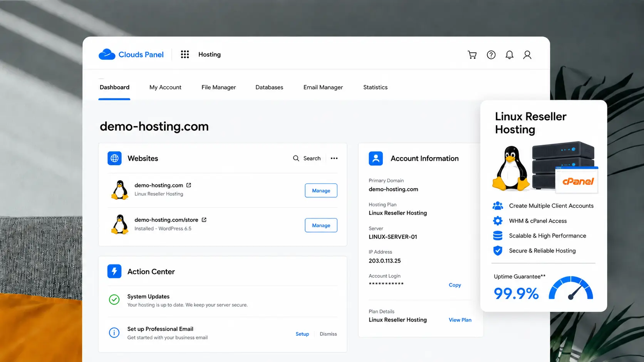Image resolution: width=644 pixels, height=362 pixels.
Task: Open external link icon next to demo-hosting.com
Action: pyautogui.click(x=189, y=185)
